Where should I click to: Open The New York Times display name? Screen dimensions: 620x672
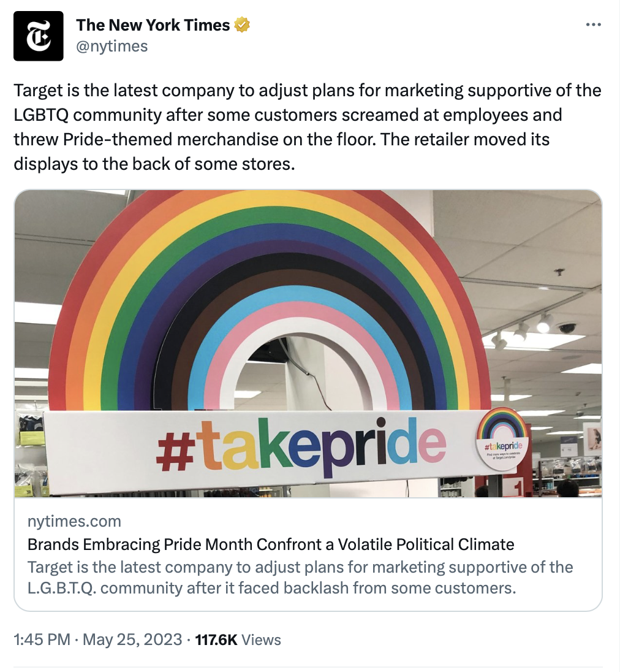pos(153,26)
